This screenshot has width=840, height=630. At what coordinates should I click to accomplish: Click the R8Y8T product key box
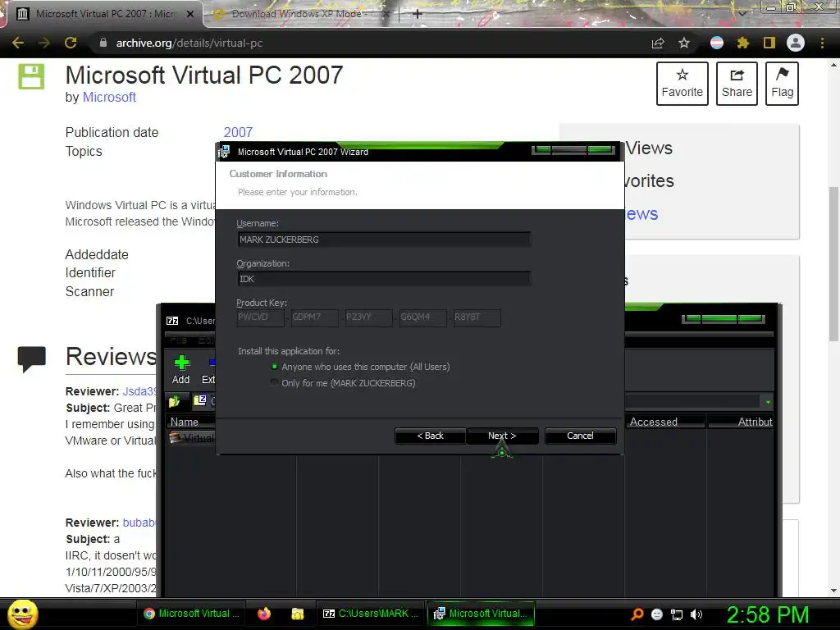[x=477, y=317]
